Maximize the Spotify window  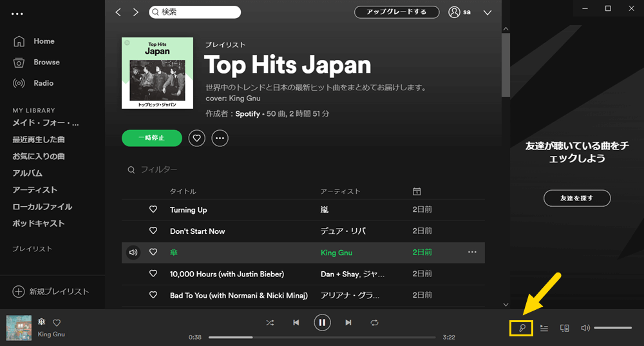pos(608,8)
